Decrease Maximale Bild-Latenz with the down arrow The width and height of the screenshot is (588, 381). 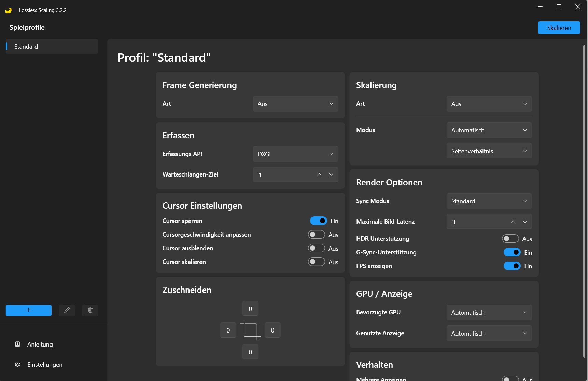click(525, 222)
